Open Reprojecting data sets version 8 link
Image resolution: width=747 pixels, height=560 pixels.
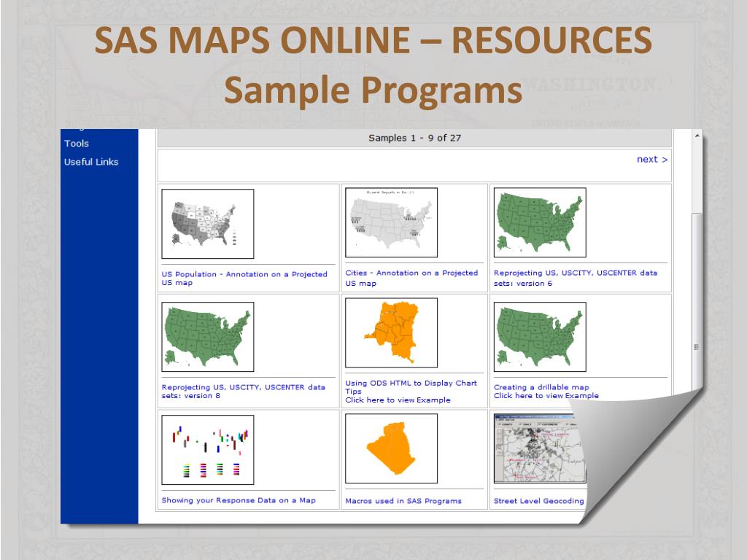pos(243,392)
